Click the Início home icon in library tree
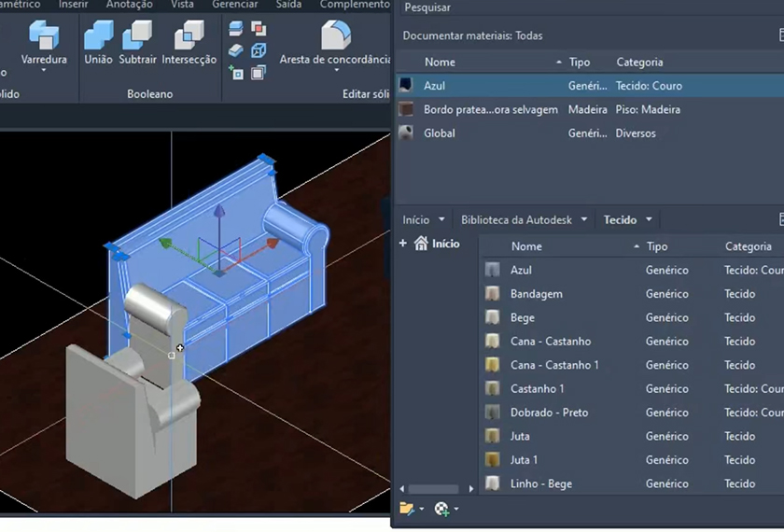The width and height of the screenshot is (784, 532). click(x=421, y=244)
